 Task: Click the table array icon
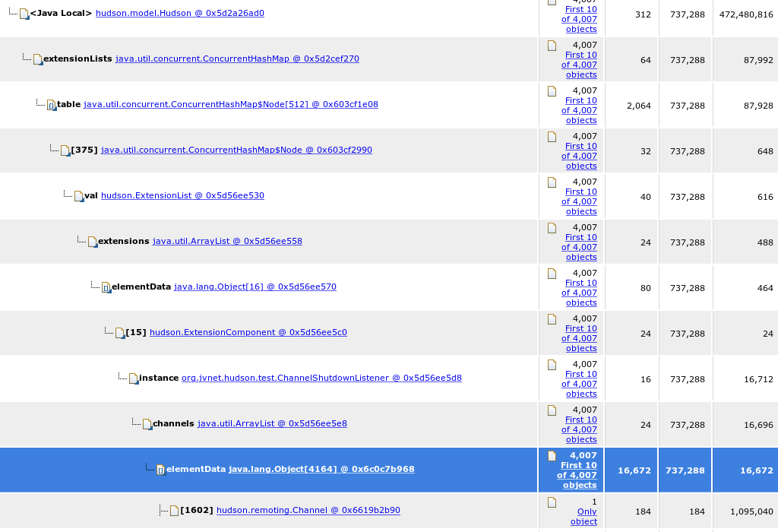coord(52,105)
